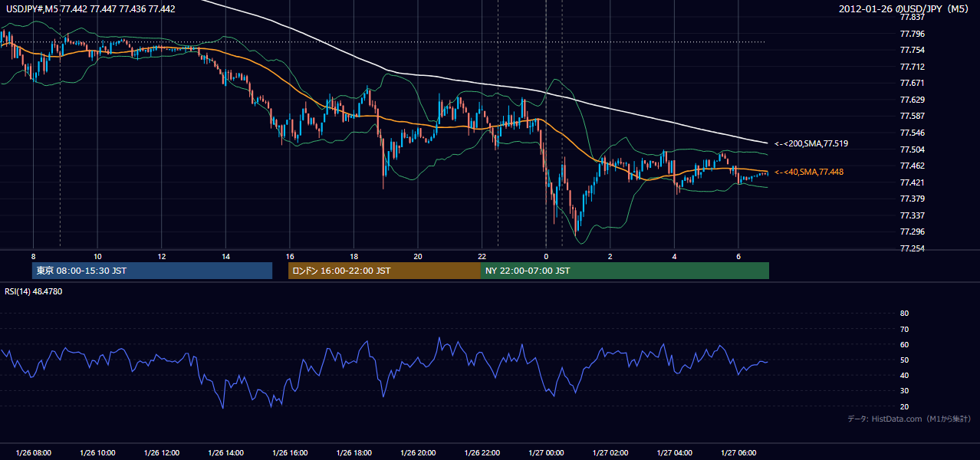Click the 77.796 price axis label
Screen dimensions: 980x460
click(912, 34)
